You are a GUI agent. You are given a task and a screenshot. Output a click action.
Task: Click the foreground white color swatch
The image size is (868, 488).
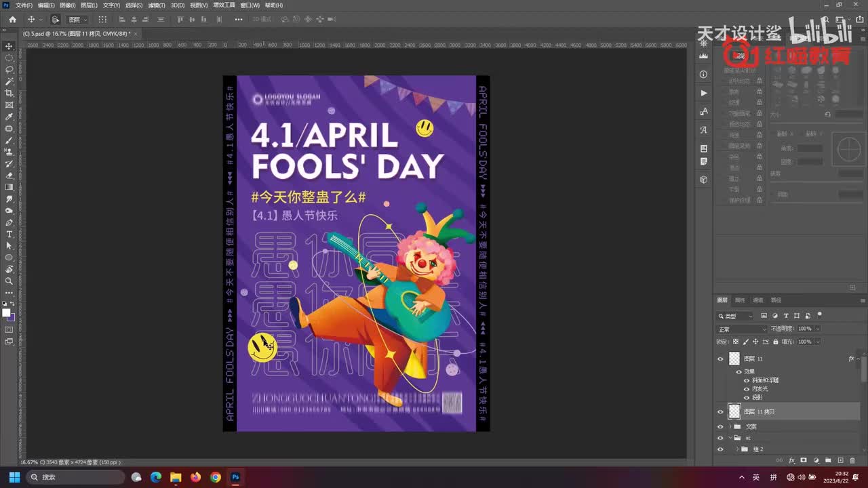pos(6,312)
